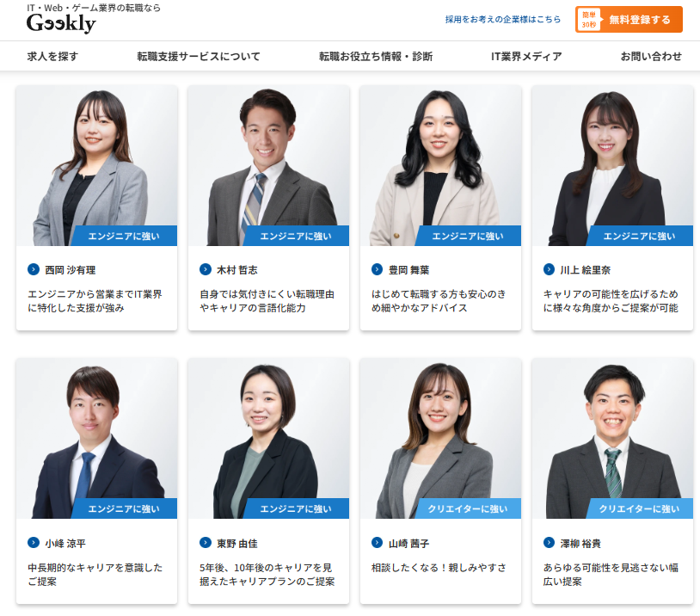Click the orange 無料登録する button
The width and height of the screenshot is (700, 616).
(629, 20)
